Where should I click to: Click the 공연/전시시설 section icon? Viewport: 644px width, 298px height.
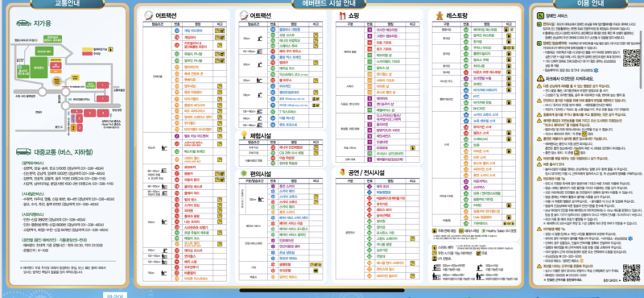[342, 172]
